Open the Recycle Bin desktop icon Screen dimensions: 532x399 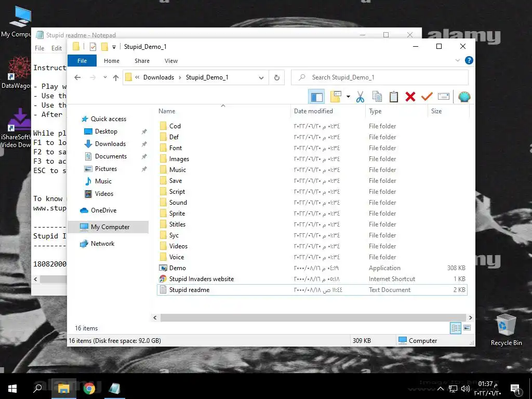tap(506, 330)
